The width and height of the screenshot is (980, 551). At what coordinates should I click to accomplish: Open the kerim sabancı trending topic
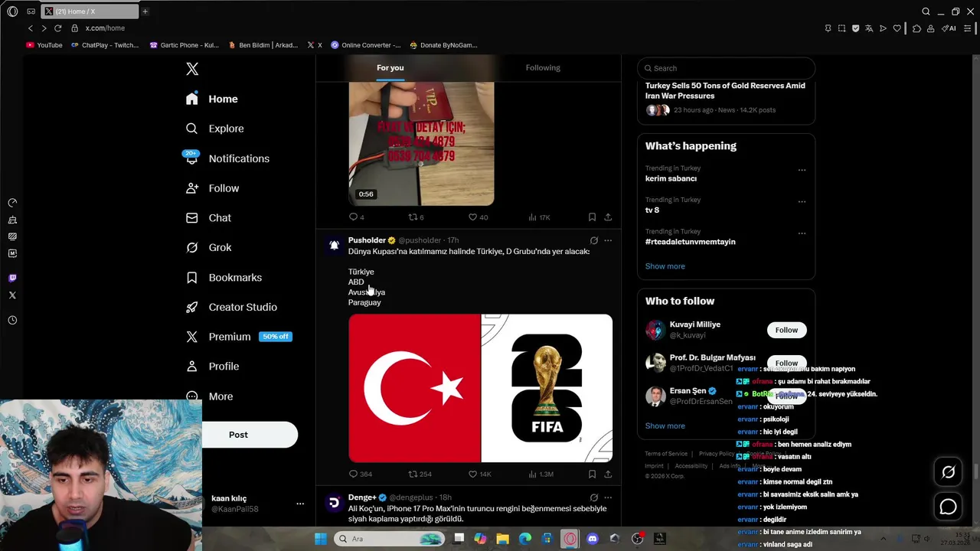[671, 178]
